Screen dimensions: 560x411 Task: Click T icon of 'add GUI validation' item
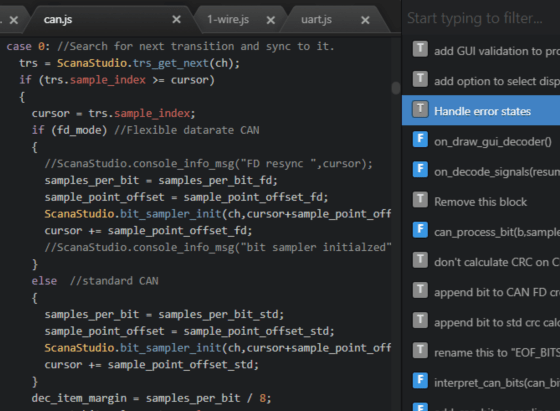420,49
